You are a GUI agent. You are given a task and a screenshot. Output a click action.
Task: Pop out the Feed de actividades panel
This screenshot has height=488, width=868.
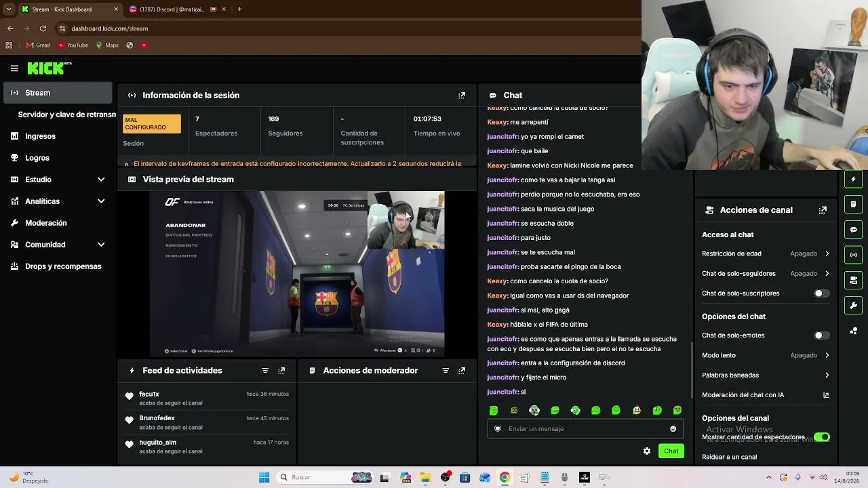point(281,371)
